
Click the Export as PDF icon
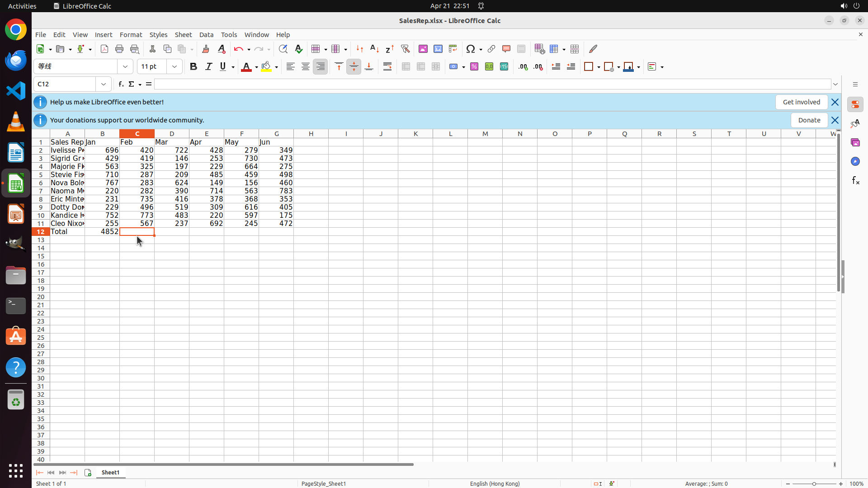(104, 49)
